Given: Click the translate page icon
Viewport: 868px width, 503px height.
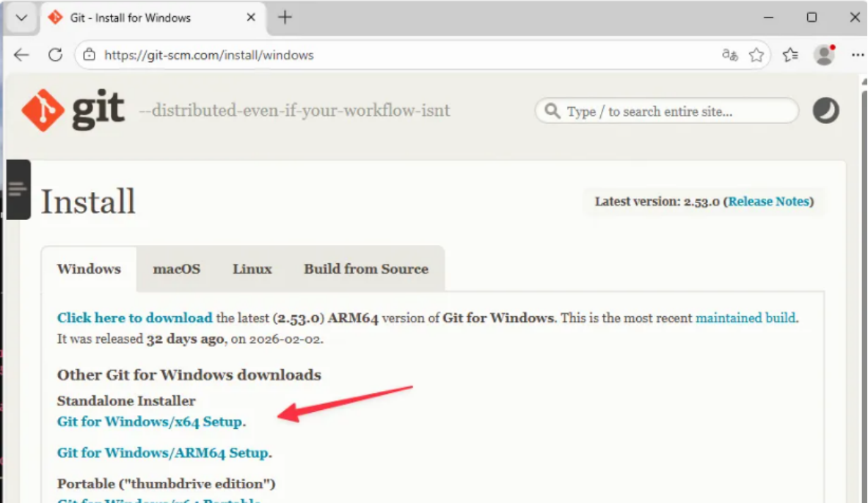Looking at the screenshot, I should pyautogui.click(x=729, y=55).
